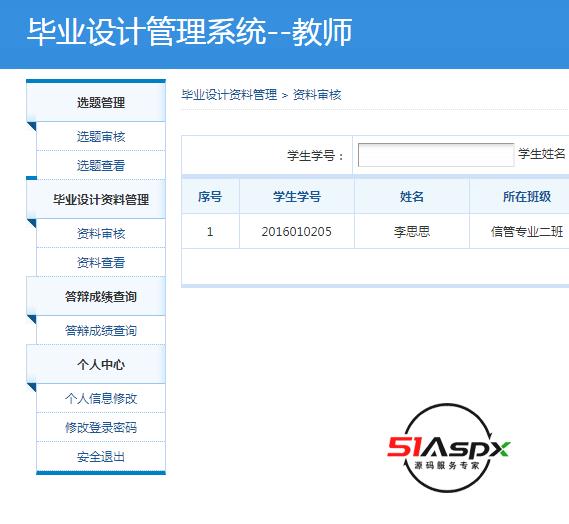Open 资料查看 sidebar item
Image resolution: width=569 pixels, height=524 pixels.
pos(101,262)
